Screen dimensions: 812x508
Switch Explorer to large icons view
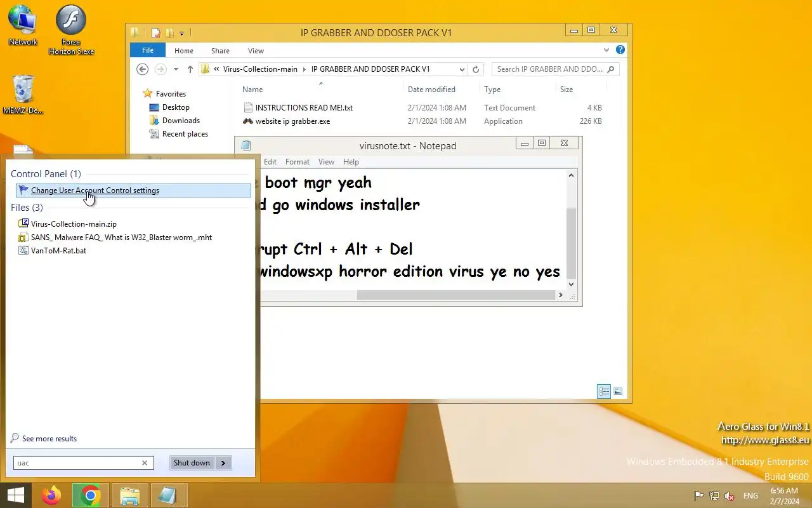[618, 392]
